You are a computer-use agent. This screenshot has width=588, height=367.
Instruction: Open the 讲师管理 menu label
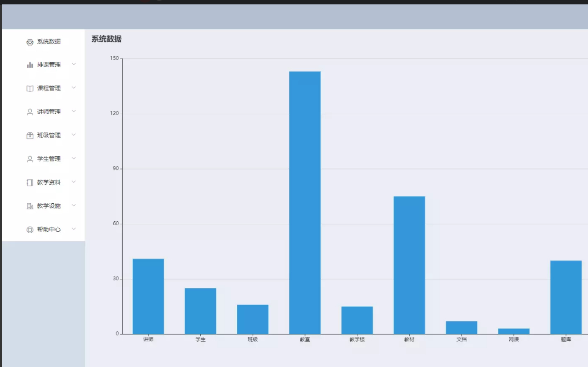(49, 112)
